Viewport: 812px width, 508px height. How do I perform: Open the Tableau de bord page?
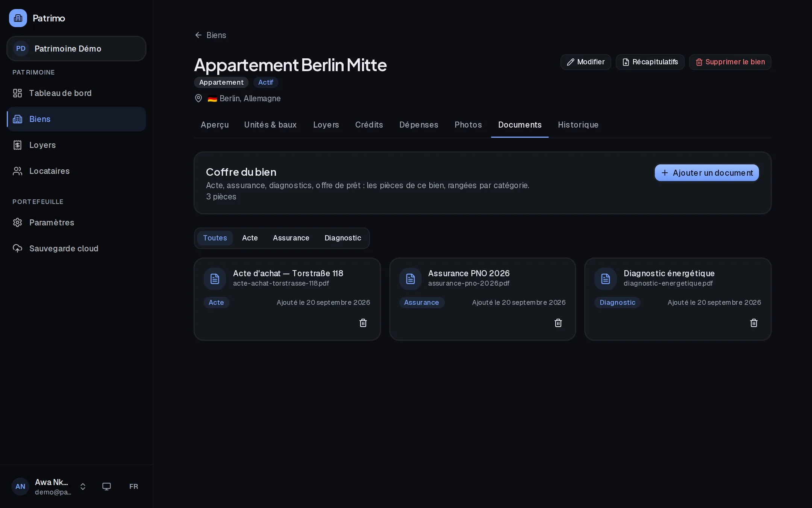pyautogui.click(x=76, y=93)
